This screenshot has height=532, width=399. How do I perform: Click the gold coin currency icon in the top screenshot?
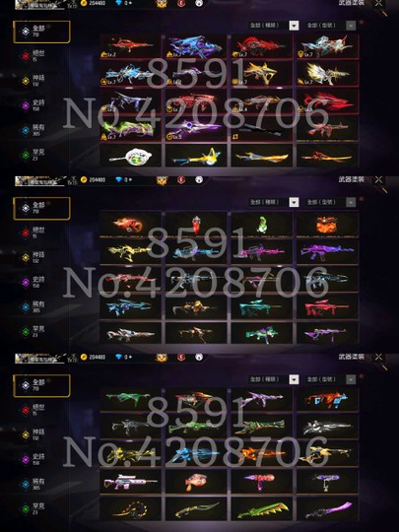coord(84,3)
